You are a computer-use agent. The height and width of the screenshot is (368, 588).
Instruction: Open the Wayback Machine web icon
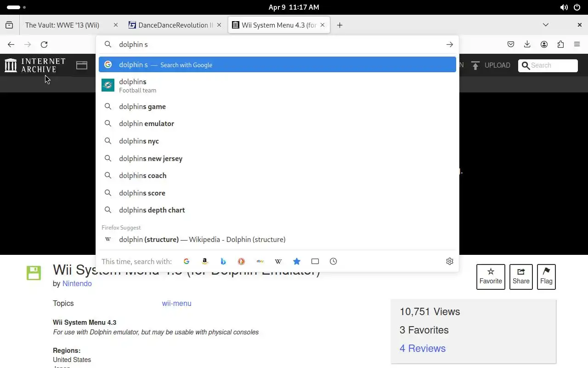coord(82,65)
